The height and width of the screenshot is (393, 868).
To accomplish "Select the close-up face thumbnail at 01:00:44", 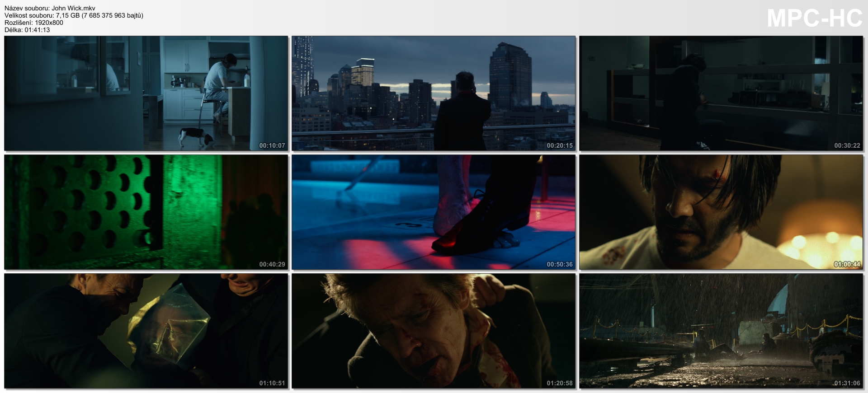I will pyautogui.click(x=721, y=212).
